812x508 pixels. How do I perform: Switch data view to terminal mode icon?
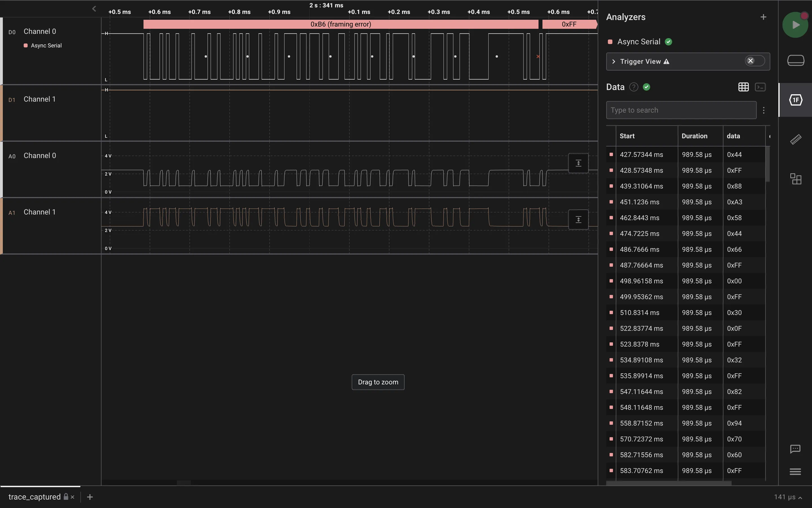click(760, 87)
